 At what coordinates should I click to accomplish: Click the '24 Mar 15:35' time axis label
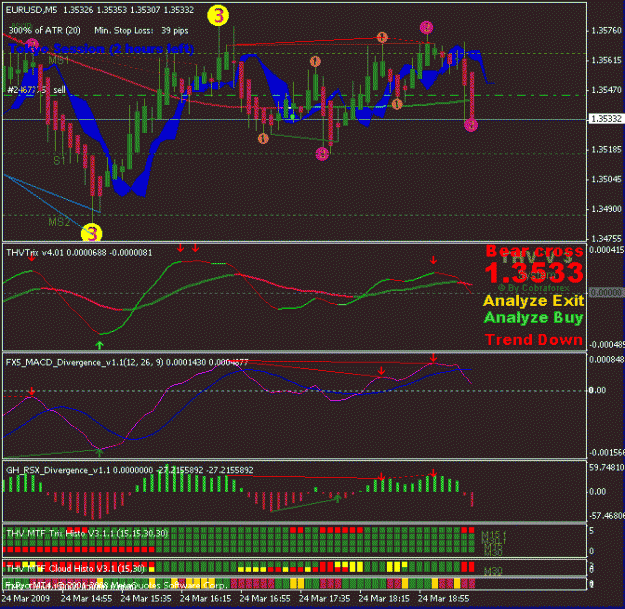[x=146, y=599]
